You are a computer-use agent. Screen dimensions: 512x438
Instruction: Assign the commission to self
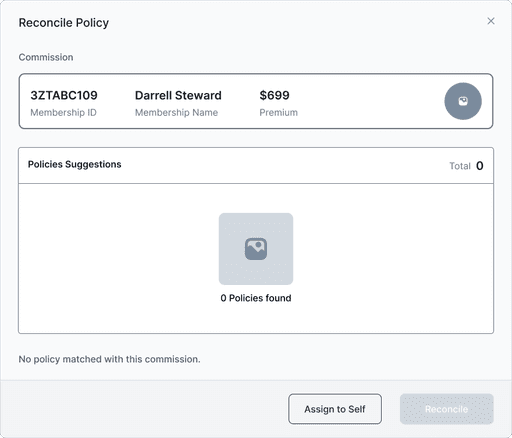point(335,409)
